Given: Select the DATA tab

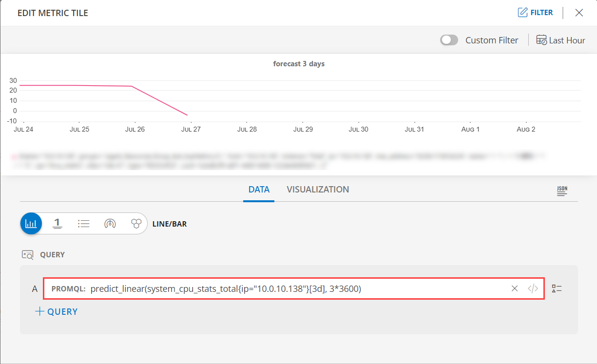Looking at the screenshot, I should [x=259, y=190].
